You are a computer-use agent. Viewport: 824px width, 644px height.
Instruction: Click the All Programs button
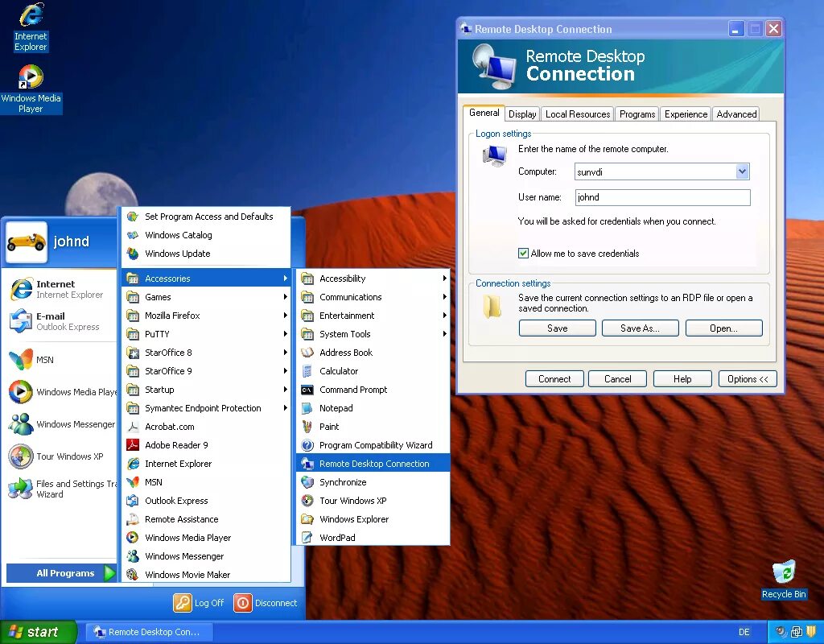tap(61, 573)
